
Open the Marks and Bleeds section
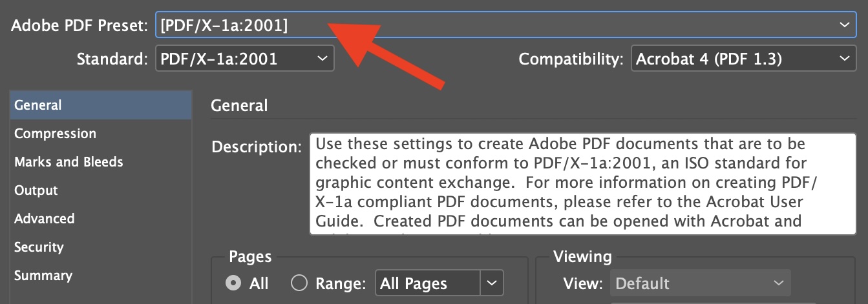tap(101, 162)
